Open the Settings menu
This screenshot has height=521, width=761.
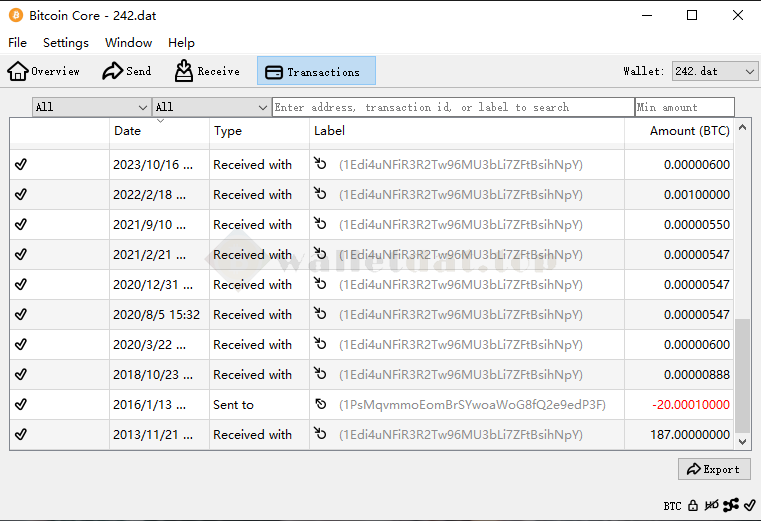click(66, 43)
